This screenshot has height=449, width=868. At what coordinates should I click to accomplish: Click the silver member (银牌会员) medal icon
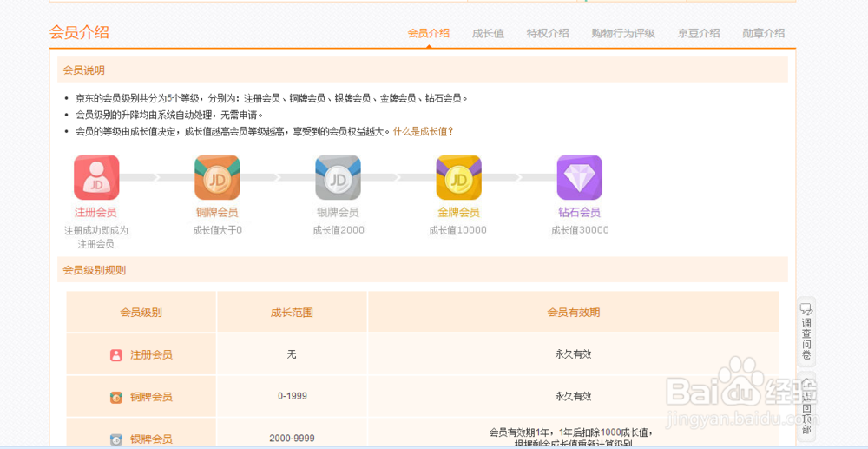[338, 177]
